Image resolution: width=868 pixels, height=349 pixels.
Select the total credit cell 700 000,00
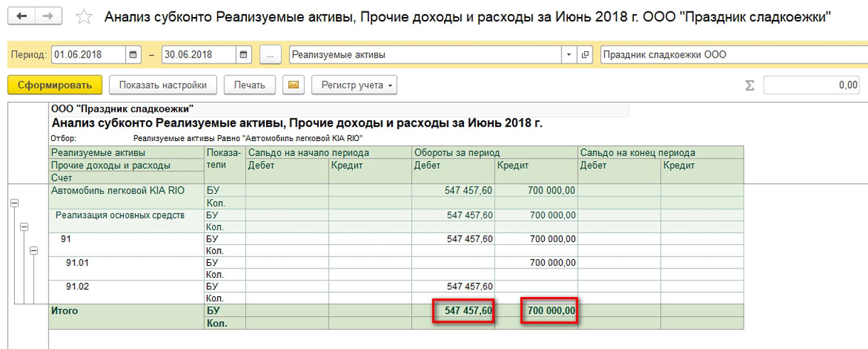(549, 311)
